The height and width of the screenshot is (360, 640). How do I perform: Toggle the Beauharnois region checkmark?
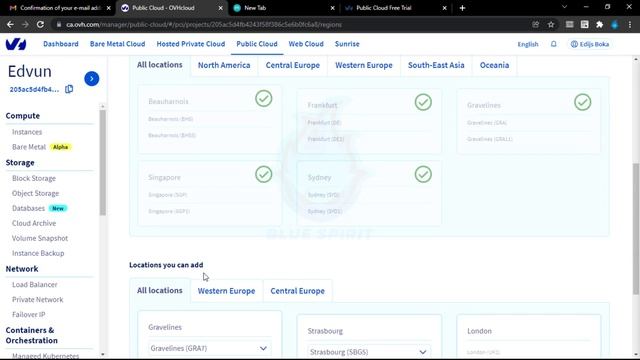[264, 98]
